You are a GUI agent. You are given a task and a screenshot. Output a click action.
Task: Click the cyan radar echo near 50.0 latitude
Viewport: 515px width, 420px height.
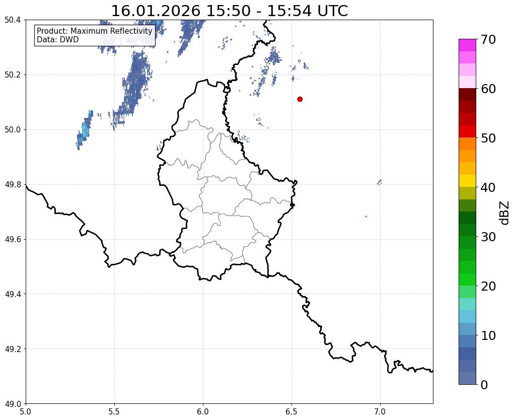pyautogui.click(x=86, y=128)
